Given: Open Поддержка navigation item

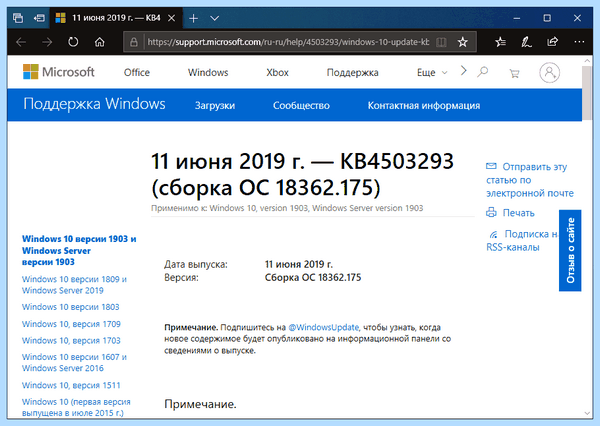Looking at the screenshot, I should pos(352,72).
